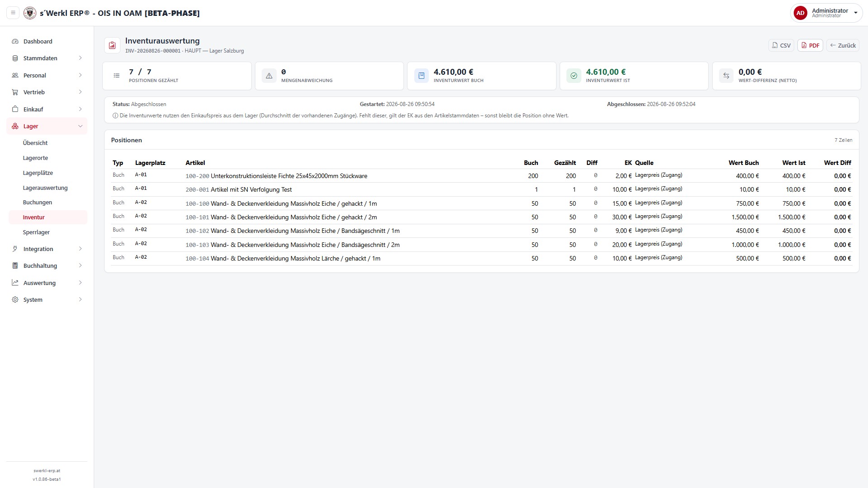This screenshot has height=488, width=868.
Task: Open Buchungen under Lager
Action: pos(48,202)
